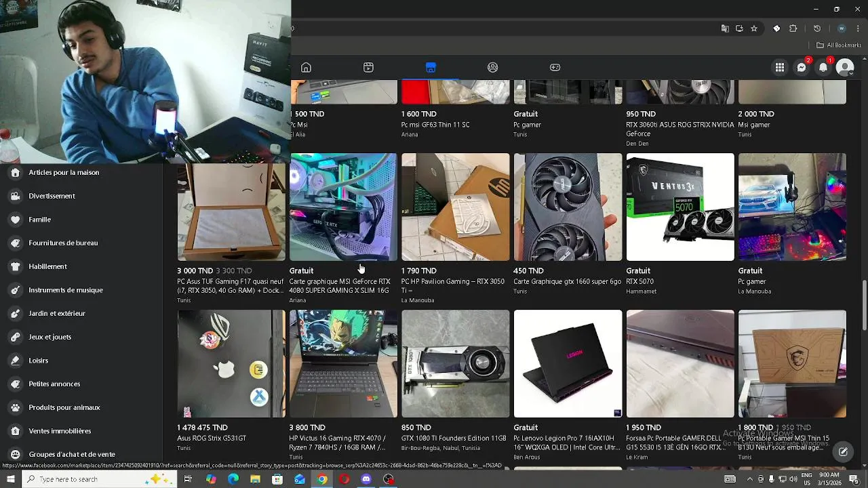Click the Chrome translate page icon
Image resolution: width=868 pixels, height=488 pixels.
[x=725, y=28]
